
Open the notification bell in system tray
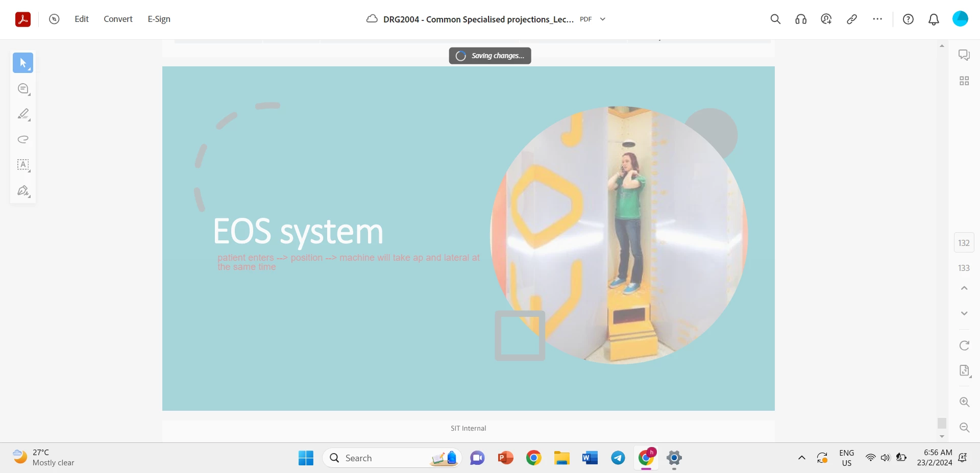(963, 458)
